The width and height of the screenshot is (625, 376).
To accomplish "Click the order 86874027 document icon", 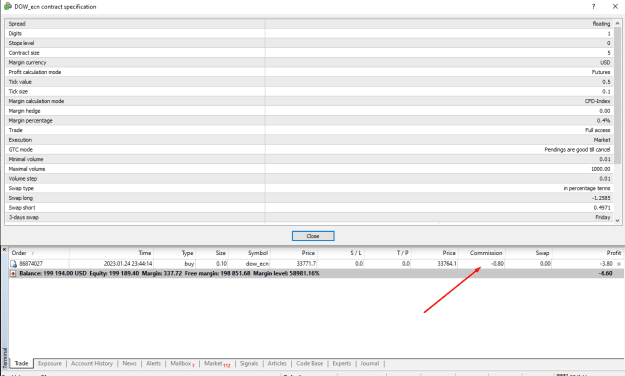I will 14,264.
